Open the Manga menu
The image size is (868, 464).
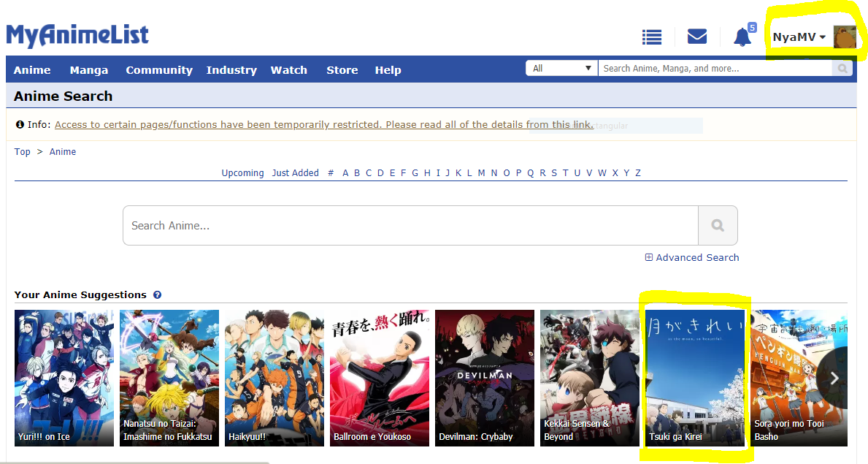(89, 70)
